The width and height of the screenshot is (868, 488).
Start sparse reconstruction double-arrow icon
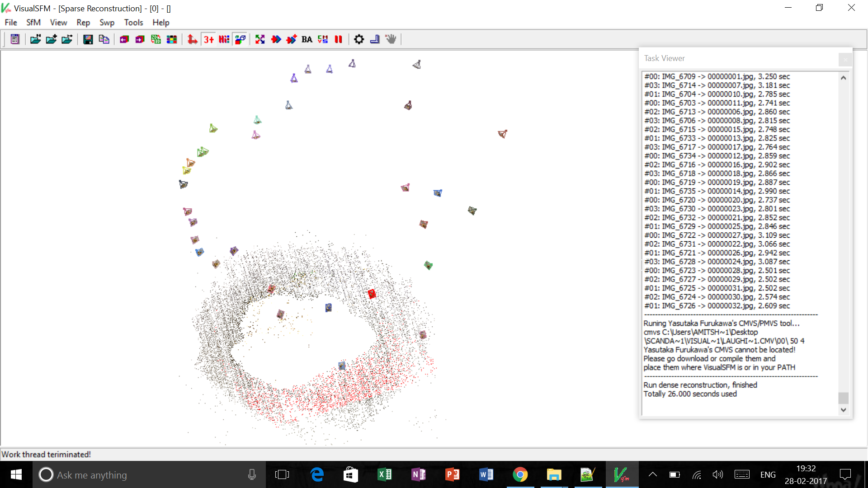click(276, 39)
